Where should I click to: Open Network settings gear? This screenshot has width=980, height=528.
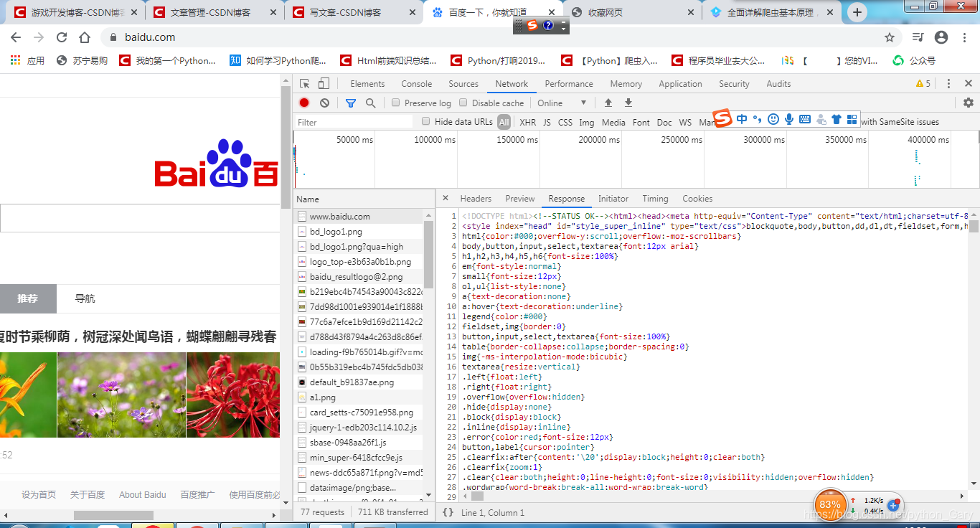969,103
